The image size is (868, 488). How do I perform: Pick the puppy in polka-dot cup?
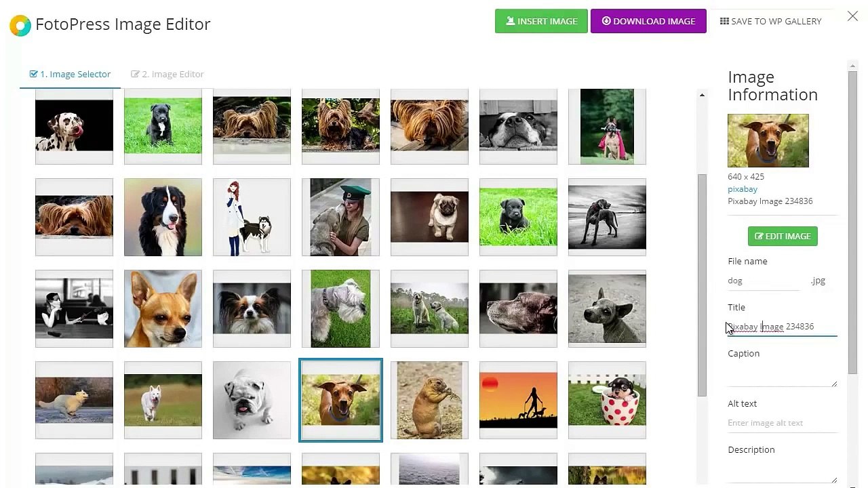[x=607, y=400]
